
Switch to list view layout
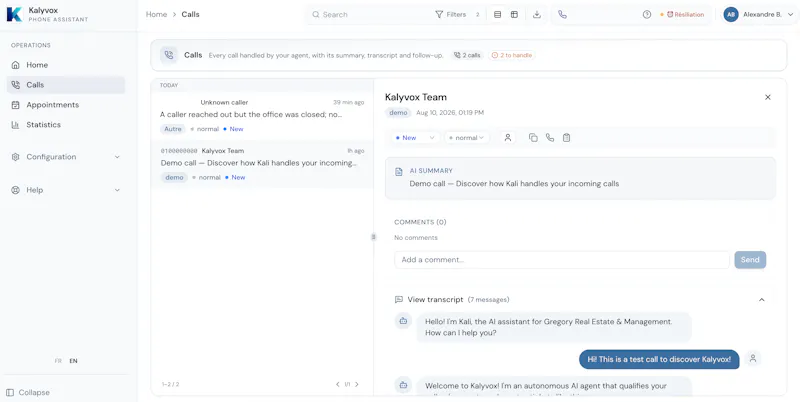tap(497, 14)
